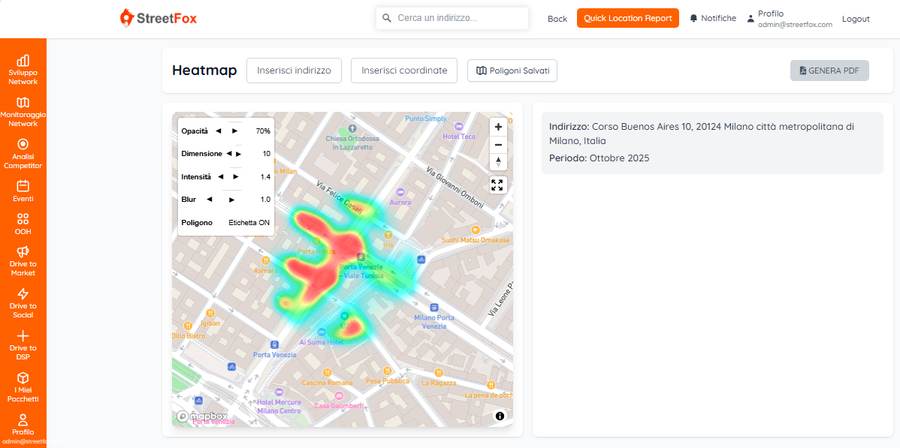Open Poligoni Salvati
Image resolution: width=900 pixels, height=448 pixels.
[x=513, y=71]
